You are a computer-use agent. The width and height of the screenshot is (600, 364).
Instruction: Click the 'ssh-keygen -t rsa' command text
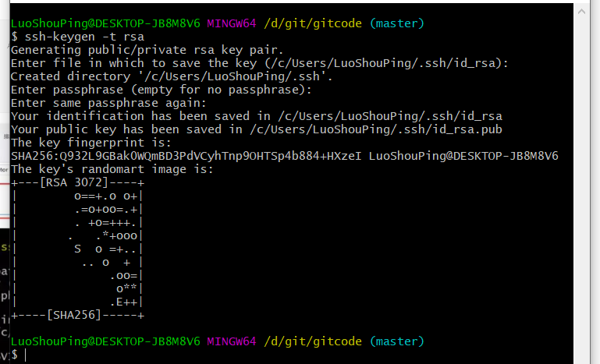pyautogui.click(x=84, y=37)
